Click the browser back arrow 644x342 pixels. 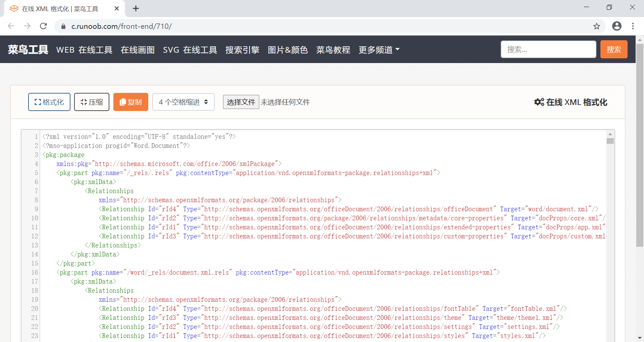[x=11, y=26]
